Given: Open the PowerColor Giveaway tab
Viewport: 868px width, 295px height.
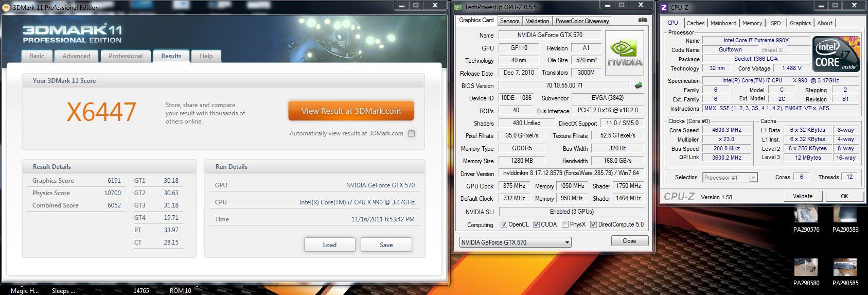Looking at the screenshot, I should [x=581, y=21].
